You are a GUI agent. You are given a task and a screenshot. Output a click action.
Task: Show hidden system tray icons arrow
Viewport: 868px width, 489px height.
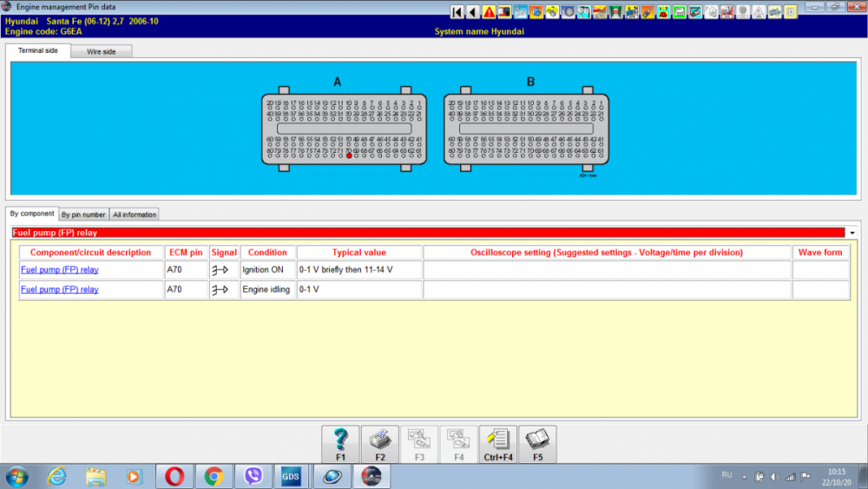pyautogui.click(x=745, y=477)
